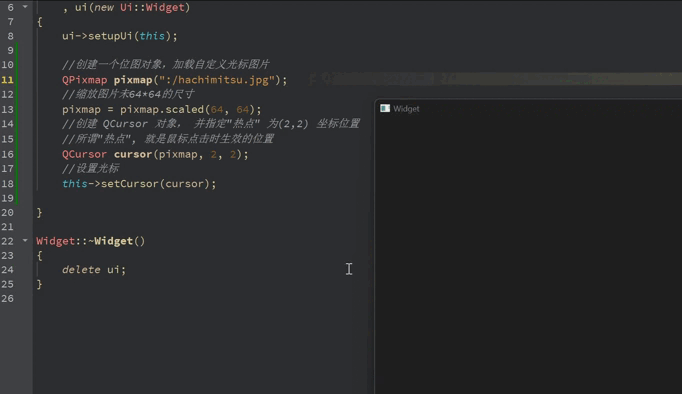
Task: Click the Widget::~Widget() destructor name
Action: point(90,241)
